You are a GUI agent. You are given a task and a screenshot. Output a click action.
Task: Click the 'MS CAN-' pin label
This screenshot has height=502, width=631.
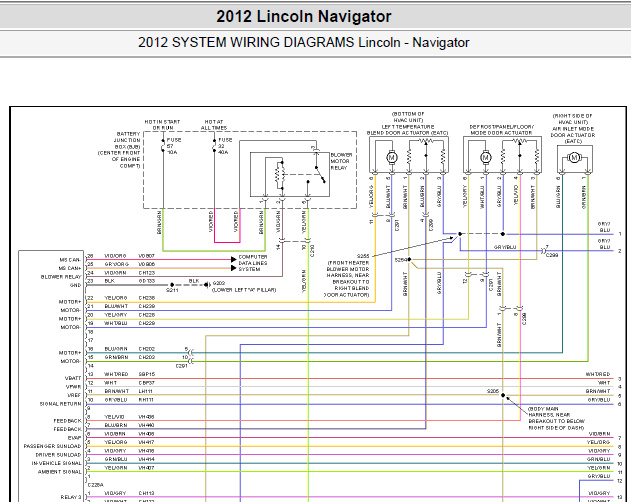[70, 260]
